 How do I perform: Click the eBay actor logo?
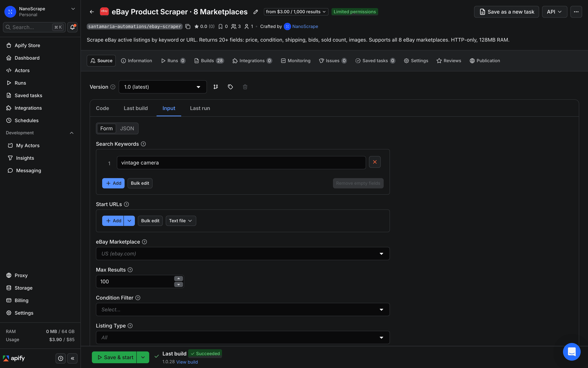104,11
